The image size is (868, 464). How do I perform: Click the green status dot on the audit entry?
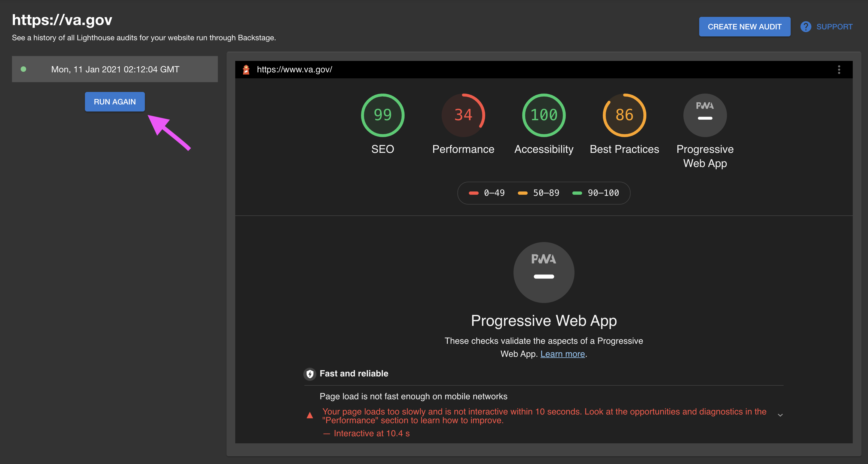(24, 69)
